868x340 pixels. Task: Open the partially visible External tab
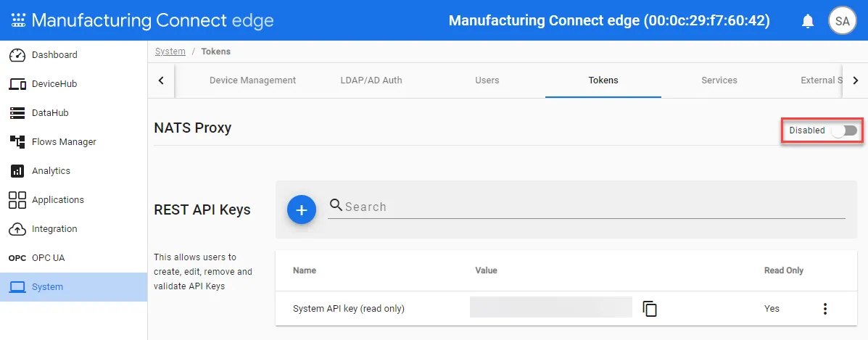click(822, 80)
